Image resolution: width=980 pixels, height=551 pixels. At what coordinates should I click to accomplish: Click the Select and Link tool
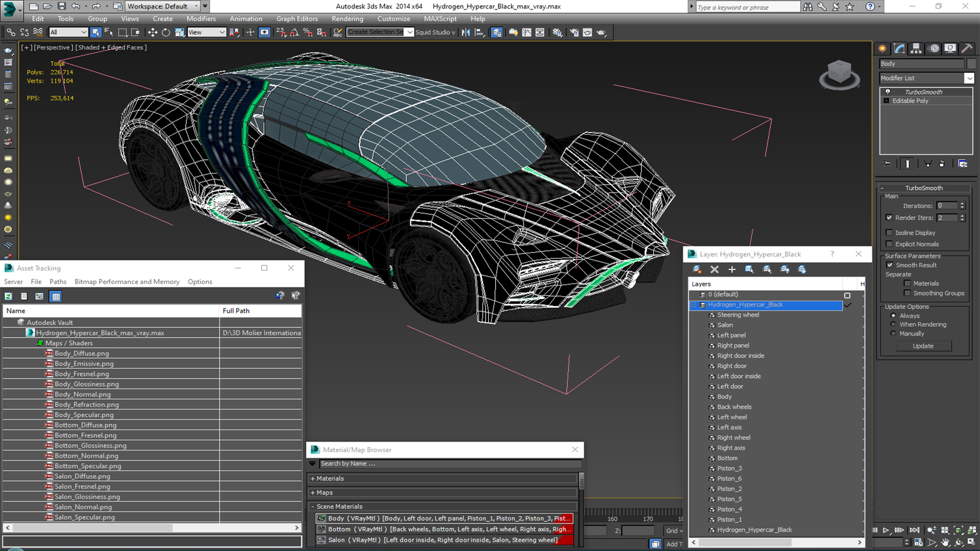coord(11,32)
